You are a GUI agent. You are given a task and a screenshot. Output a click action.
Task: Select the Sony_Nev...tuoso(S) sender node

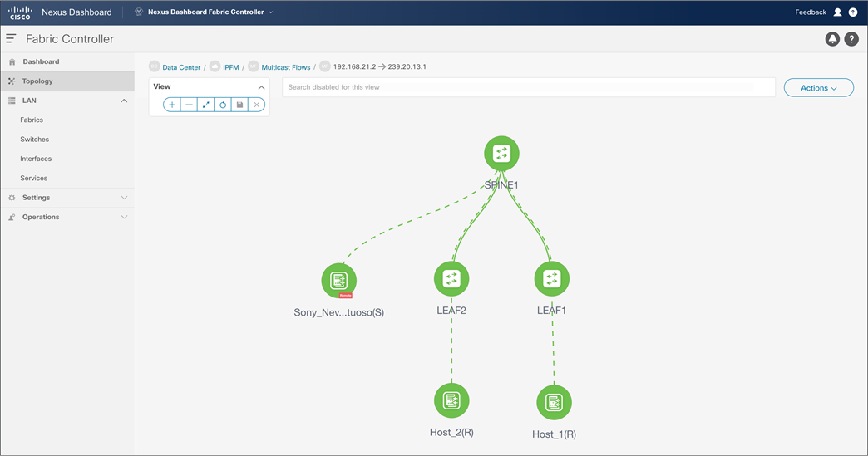coord(338,280)
